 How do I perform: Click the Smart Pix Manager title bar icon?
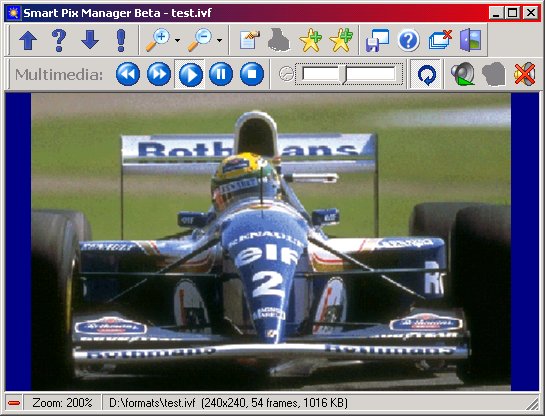coord(14,13)
